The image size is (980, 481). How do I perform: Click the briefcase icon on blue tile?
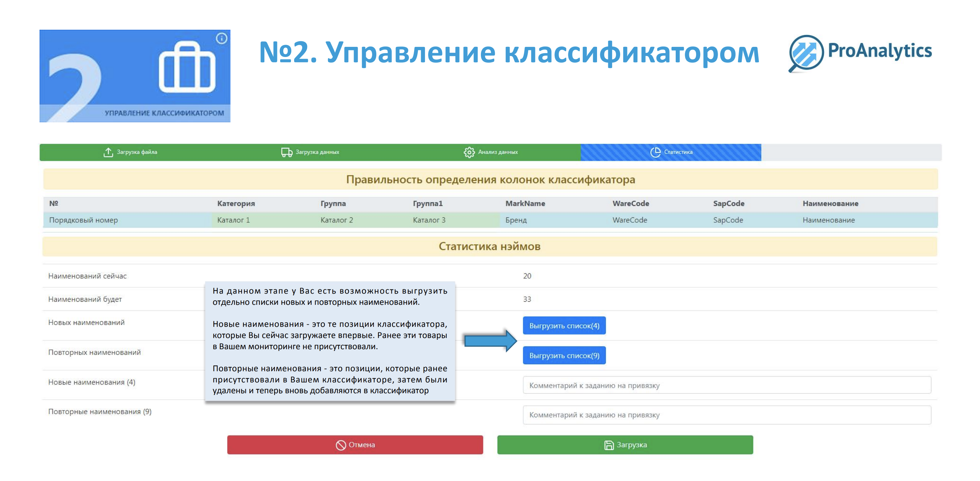click(187, 67)
